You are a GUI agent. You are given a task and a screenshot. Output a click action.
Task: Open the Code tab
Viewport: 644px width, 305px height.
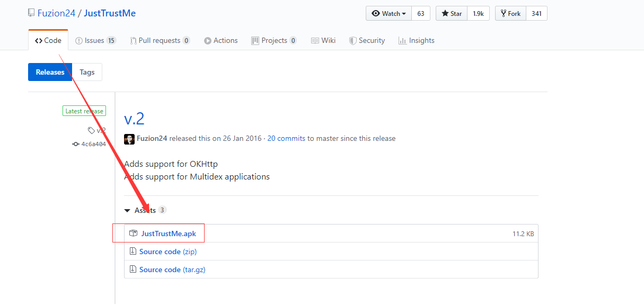(48, 40)
